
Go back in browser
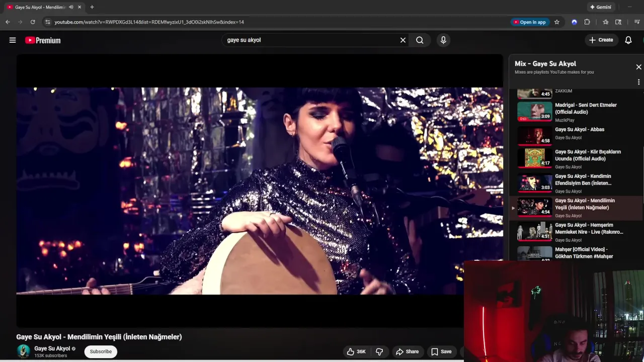tap(8, 22)
